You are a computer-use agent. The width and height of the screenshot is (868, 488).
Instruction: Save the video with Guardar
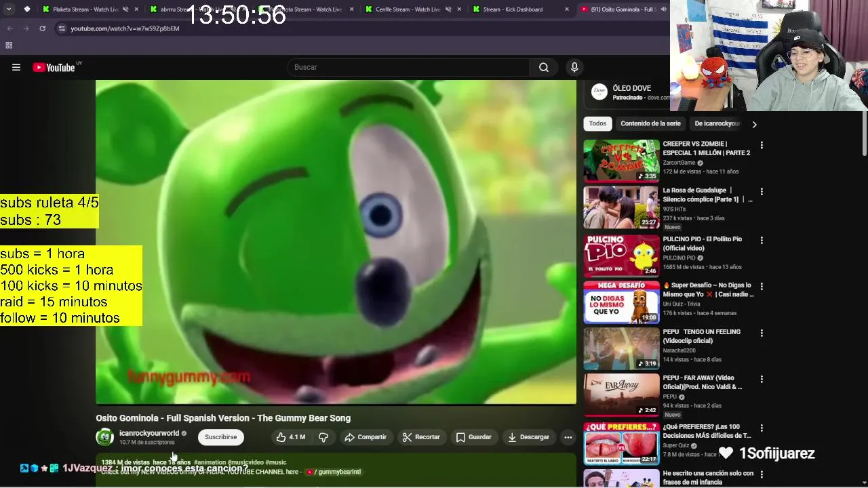(x=473, y=437)
